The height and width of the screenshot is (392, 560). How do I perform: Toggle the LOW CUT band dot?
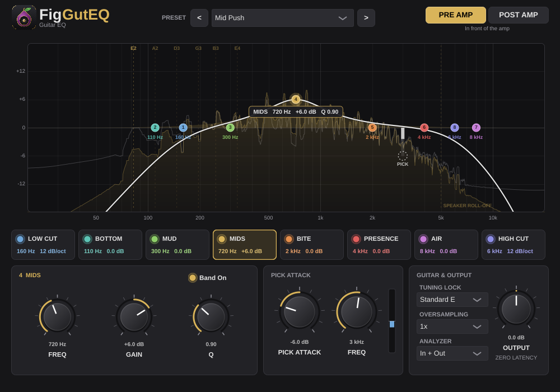[x=20, y=239]
